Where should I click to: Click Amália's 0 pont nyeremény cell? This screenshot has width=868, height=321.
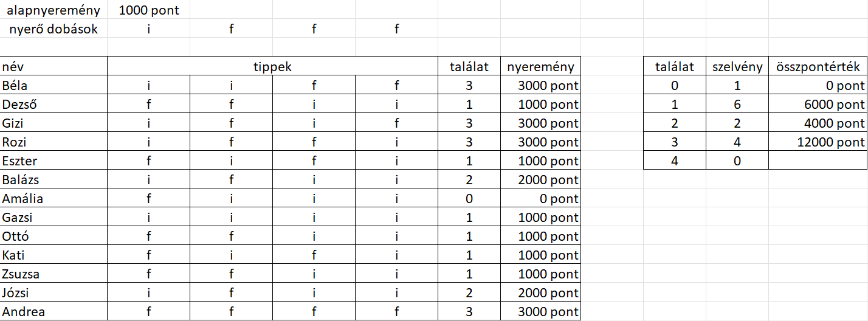pyautogui.click(x=540, y=199)
